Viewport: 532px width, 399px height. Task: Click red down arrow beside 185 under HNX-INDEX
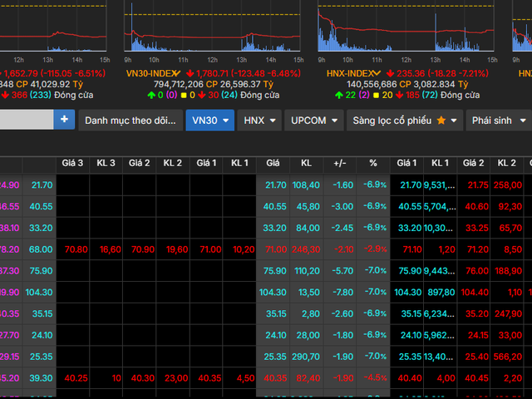(x=401, y=96)
